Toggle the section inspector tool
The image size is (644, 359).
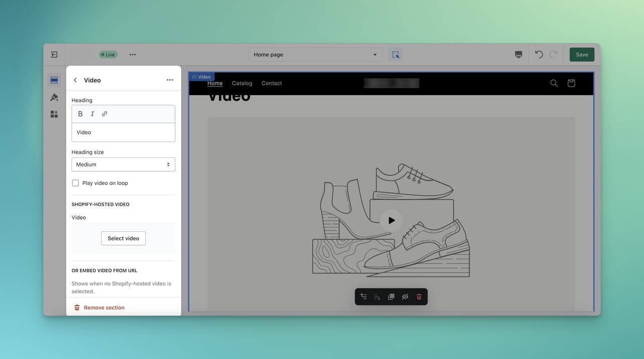point(395,54)
